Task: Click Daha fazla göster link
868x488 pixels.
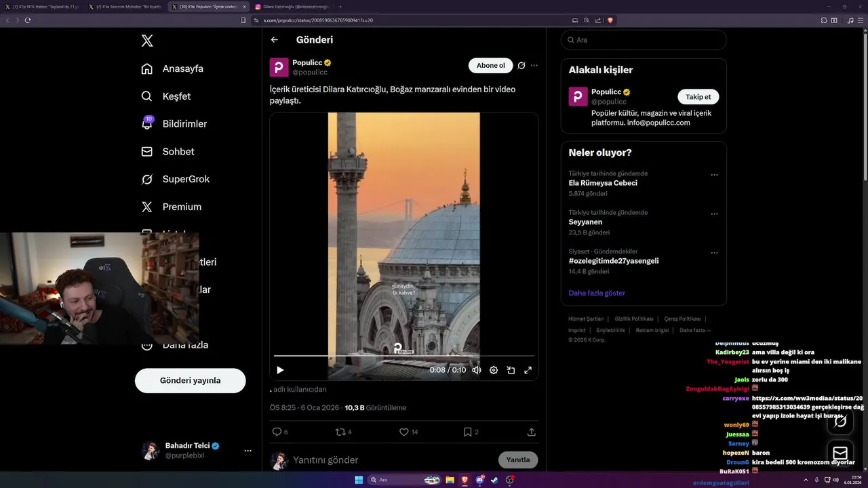Action: click(x=597, y=293)
